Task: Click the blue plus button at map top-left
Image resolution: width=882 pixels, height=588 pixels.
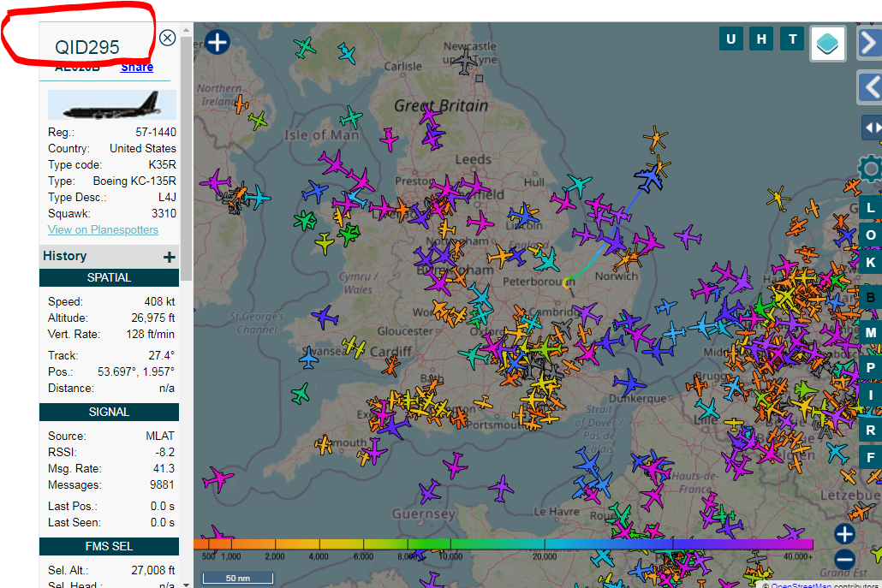Action: tap(218, 42)
